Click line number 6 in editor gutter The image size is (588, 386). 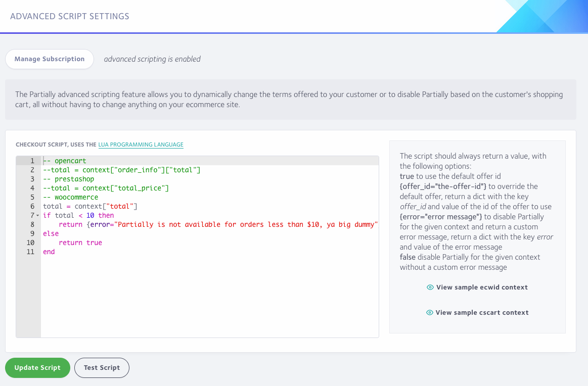point(32,206)
